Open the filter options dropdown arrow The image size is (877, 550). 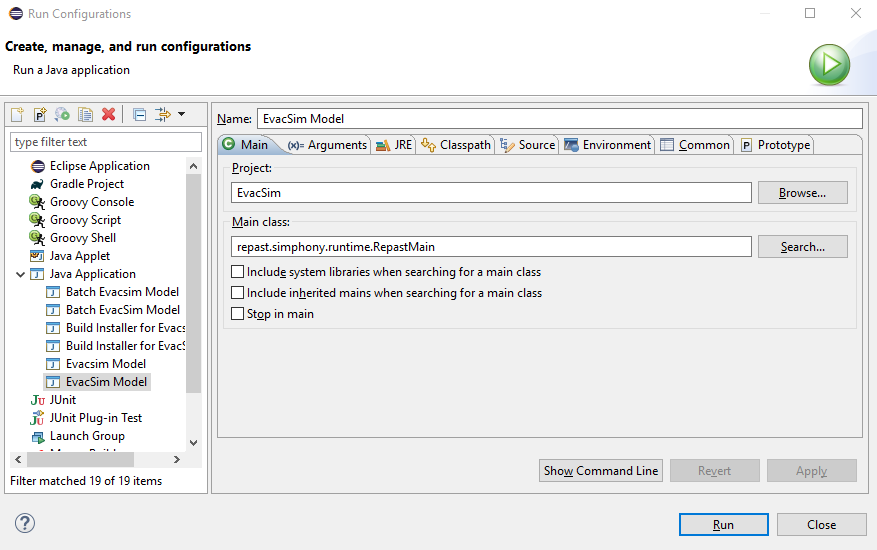pos(181,114)
